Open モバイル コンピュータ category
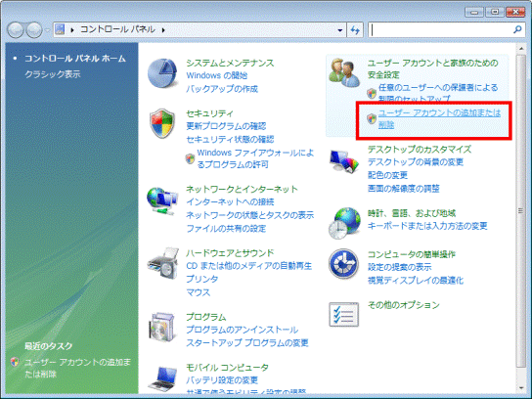This screenshot has width=532, height=399. [227, 368]
